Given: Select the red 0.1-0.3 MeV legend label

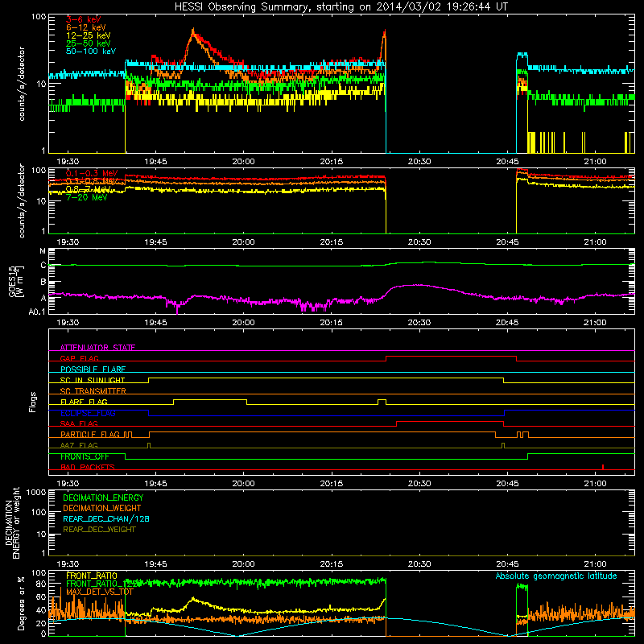Looking at the screenshot, I should (92, 173).
